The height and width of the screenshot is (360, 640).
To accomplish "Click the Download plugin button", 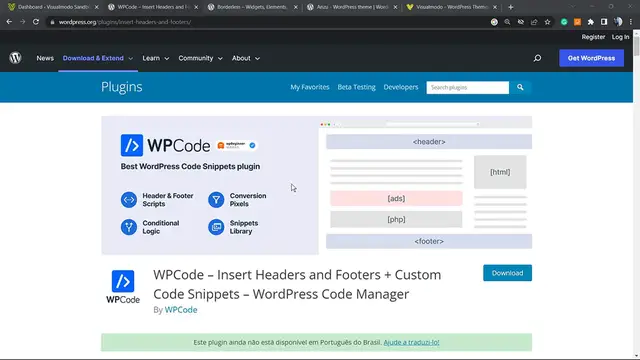I will click(507, 273).
